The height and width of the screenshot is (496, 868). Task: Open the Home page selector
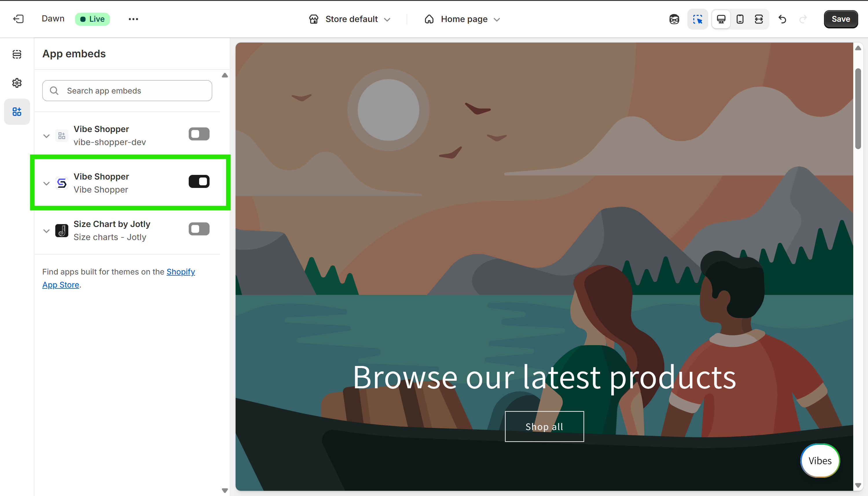463,19
